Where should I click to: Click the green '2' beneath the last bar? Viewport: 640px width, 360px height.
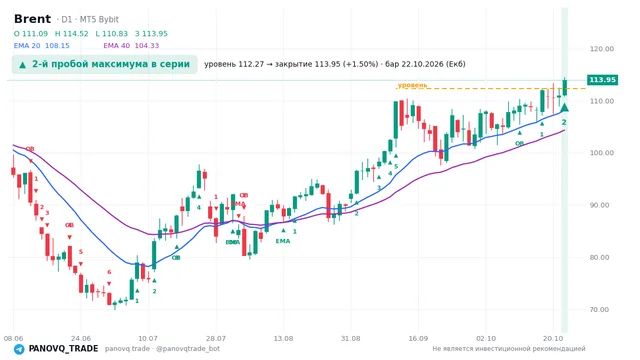(564, 122)
